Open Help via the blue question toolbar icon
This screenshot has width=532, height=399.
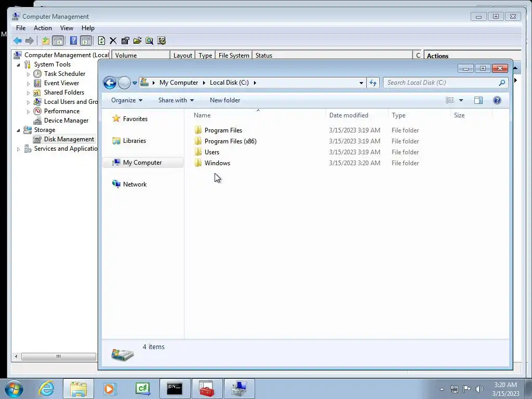click(x=73, y=41)
